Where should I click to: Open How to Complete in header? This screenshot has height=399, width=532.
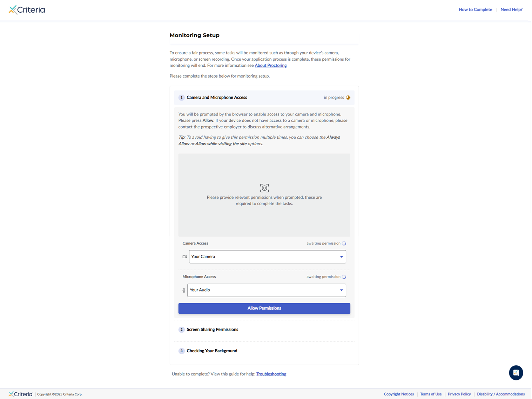tap(475, 9)
